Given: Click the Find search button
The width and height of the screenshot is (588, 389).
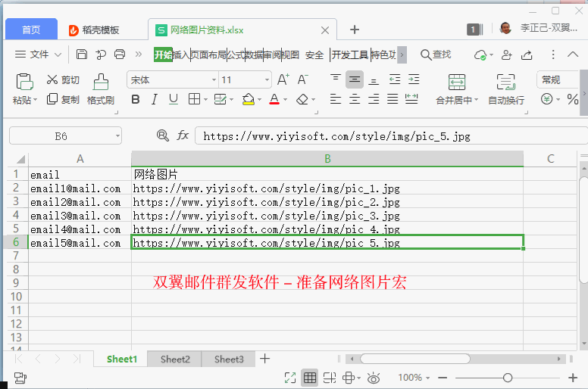Looking at the screenshot, I should click(x=436, y=54).
